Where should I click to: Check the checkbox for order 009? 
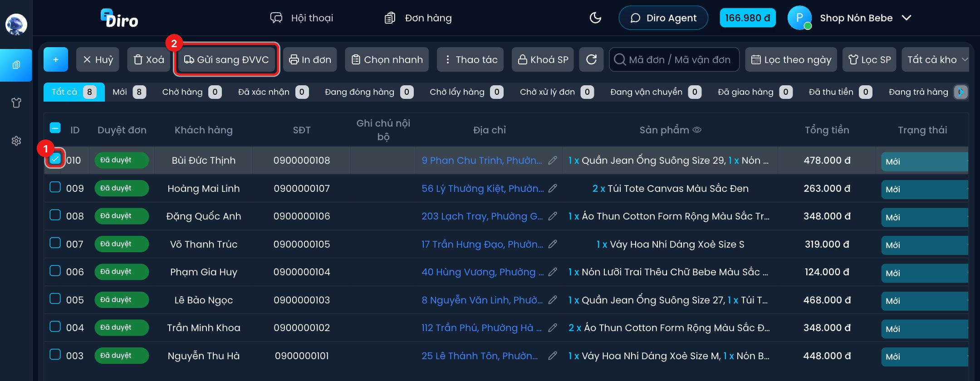[55, 187]
